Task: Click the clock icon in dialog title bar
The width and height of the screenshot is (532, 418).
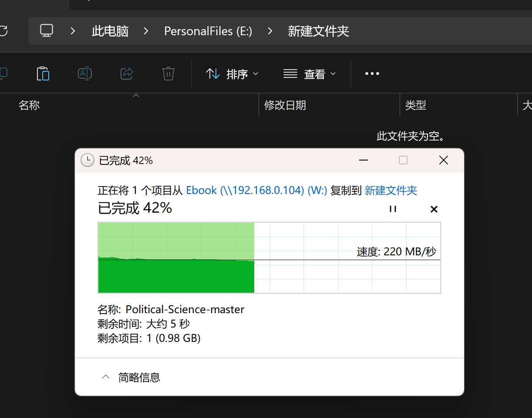Action: 88,160
